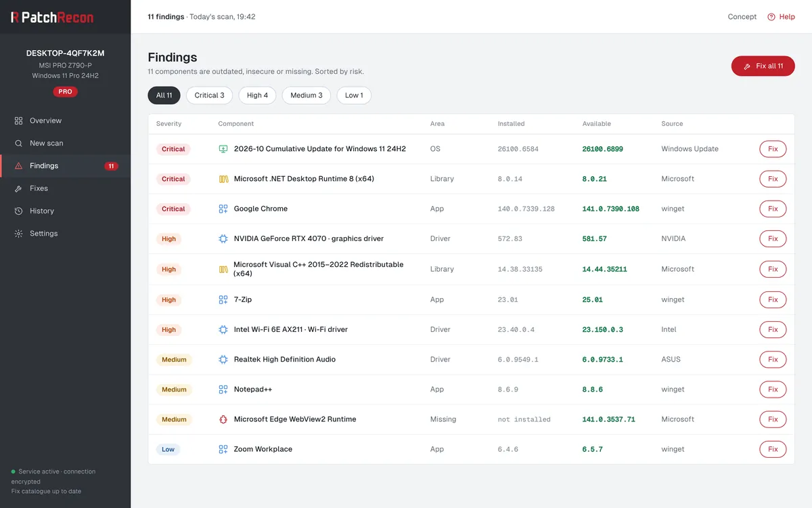812x508 pixels.
Task: Sort by the Component column header
Action: point(236,124)
